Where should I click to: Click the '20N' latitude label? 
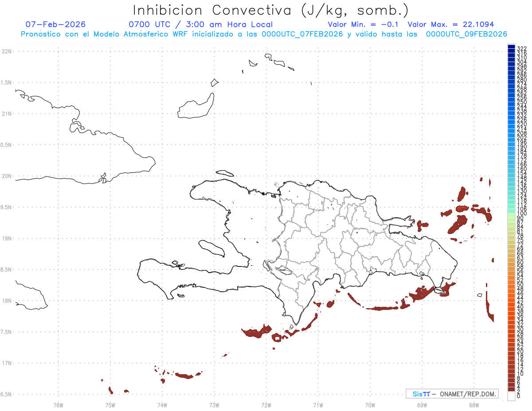tap(6, 176)
